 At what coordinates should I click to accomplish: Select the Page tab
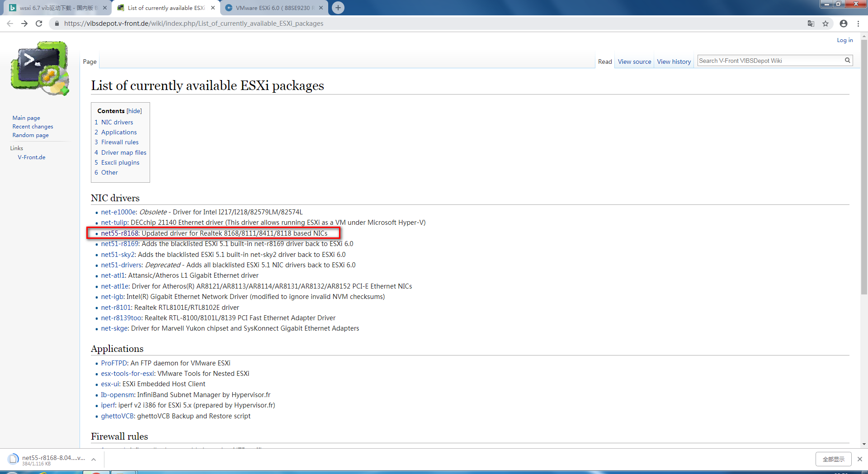point(90,62)
